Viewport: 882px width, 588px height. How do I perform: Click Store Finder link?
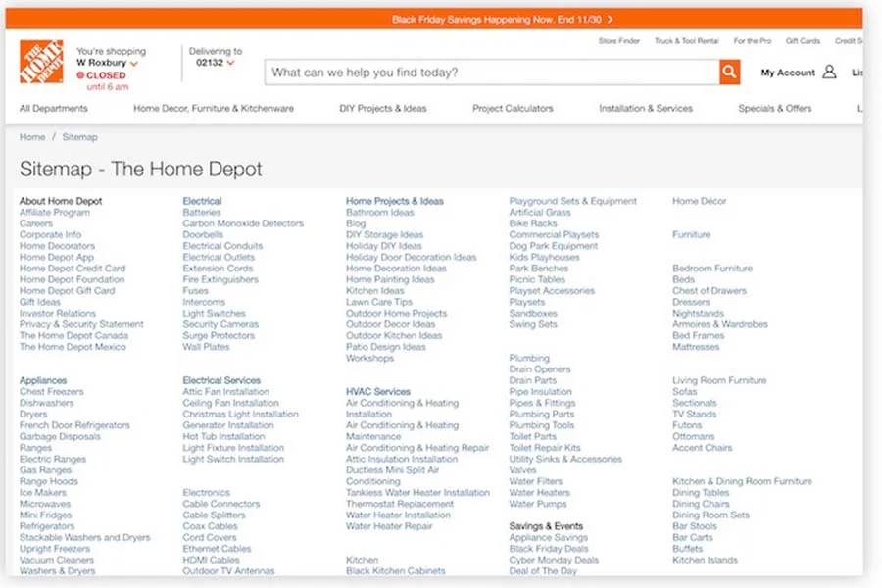pos(618,41)
